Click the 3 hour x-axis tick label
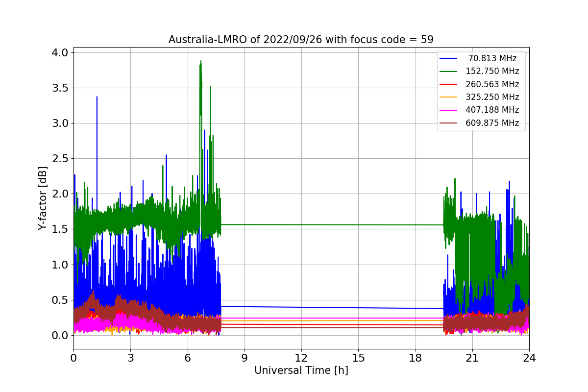The width and height of the screenshot is (588, 392). point(130,358)
